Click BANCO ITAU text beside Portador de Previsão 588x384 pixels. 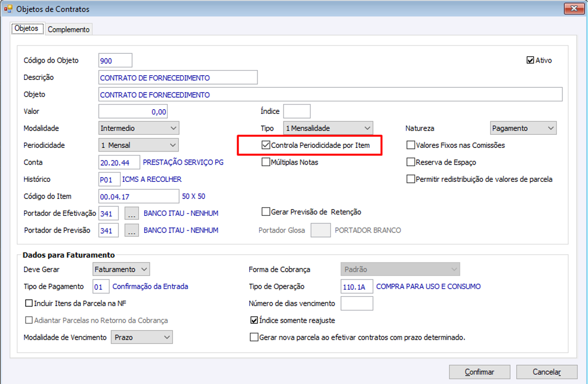[x=181, y=230]
